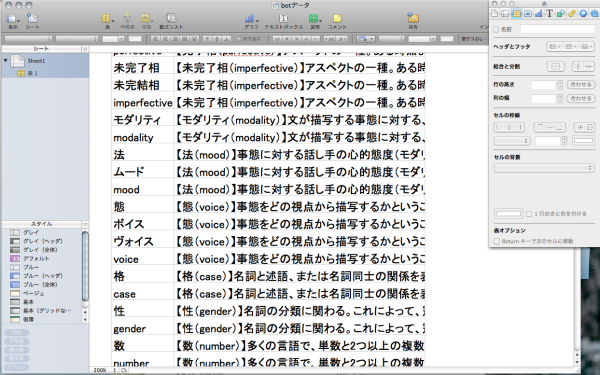Open the 200% zoom level popup
600x375 pixels.
[x=105, y=370]
